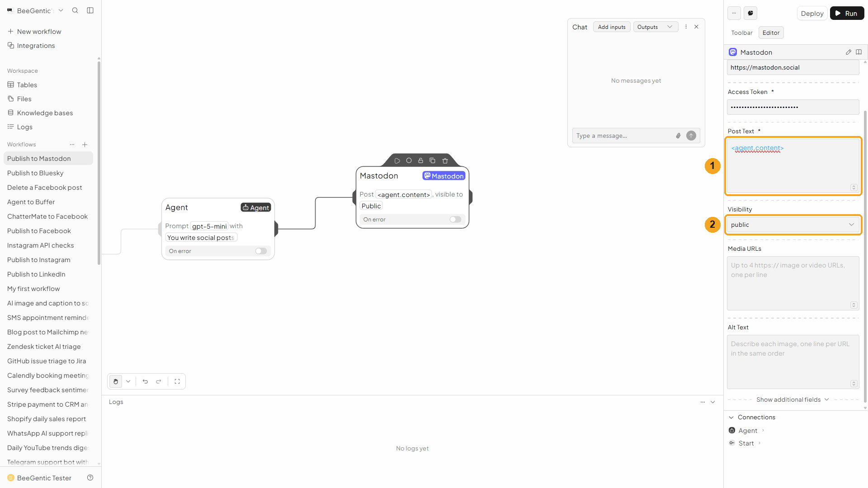Duplicate the Mastodon node
Image resolution: width=868 pixels, height=488 pixels.
pos(432,160)
